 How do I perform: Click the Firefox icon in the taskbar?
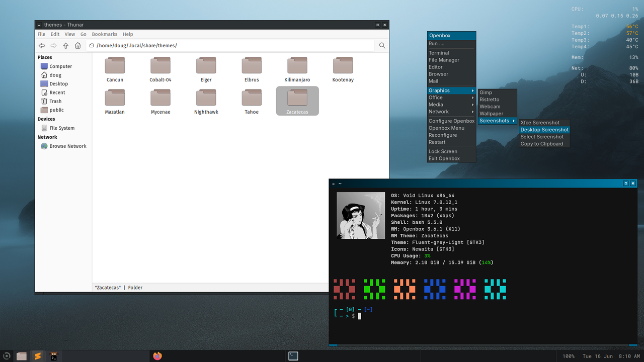pyautogui.click(x=157, y=356)
